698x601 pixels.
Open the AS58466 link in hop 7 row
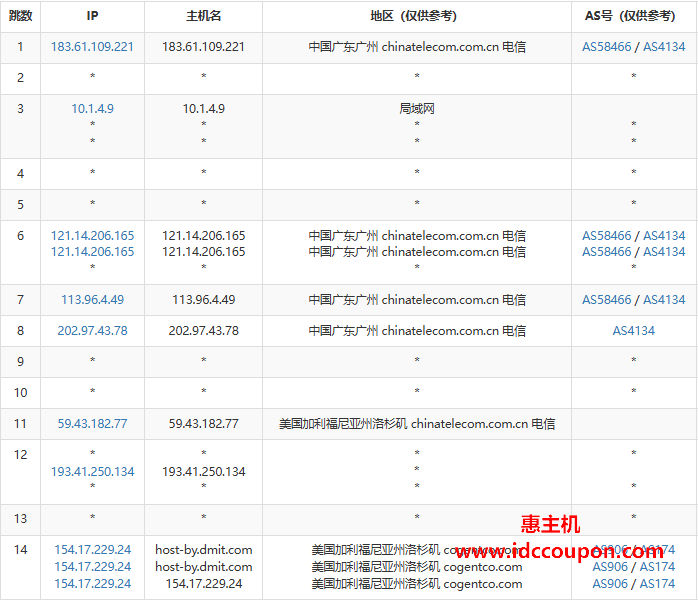pos(607,300)
